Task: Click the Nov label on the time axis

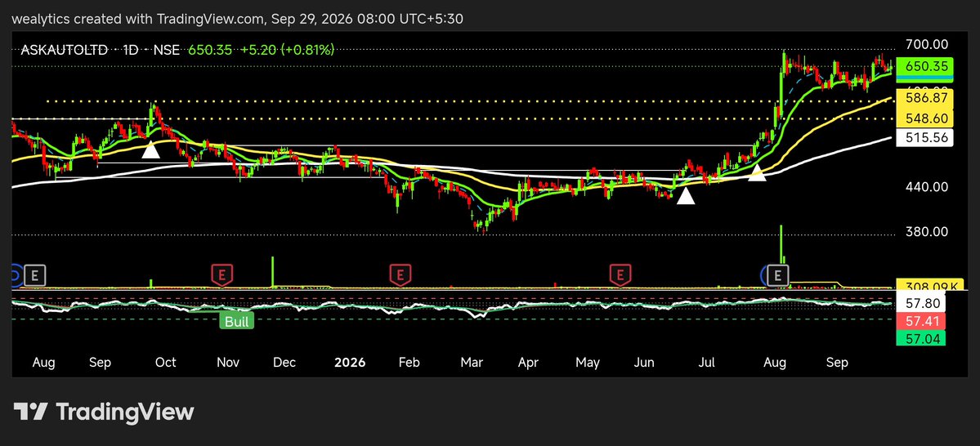Action: click(229, 363)
